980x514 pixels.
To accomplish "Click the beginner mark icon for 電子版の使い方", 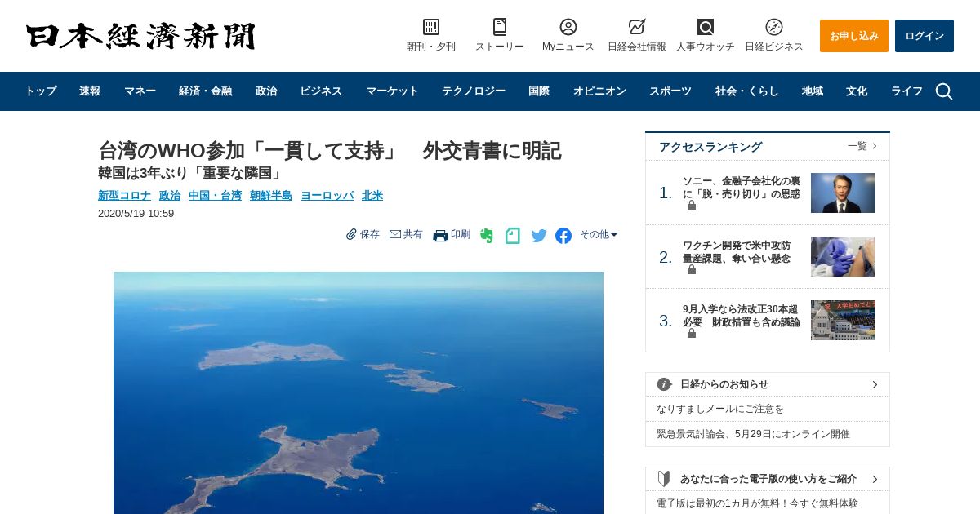I will [x=665, y=479].
